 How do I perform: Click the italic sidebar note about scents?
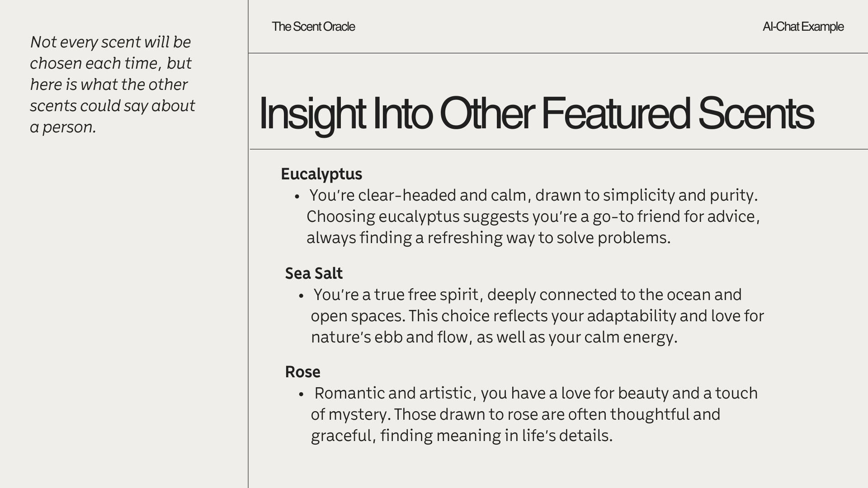click(113, 84)
